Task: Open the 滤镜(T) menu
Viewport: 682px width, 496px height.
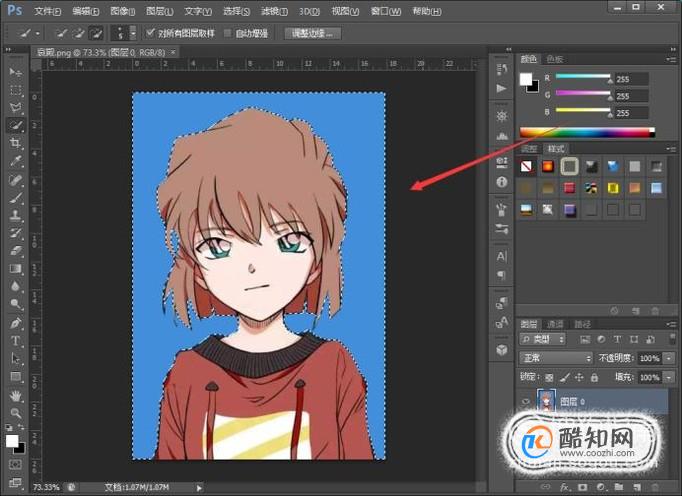Action: pos(274,11)
